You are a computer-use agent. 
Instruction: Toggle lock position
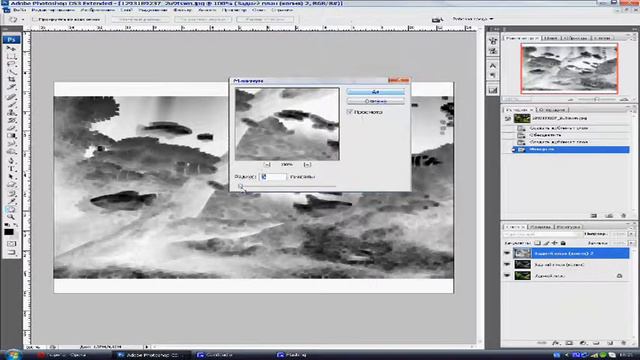point(555,243)
